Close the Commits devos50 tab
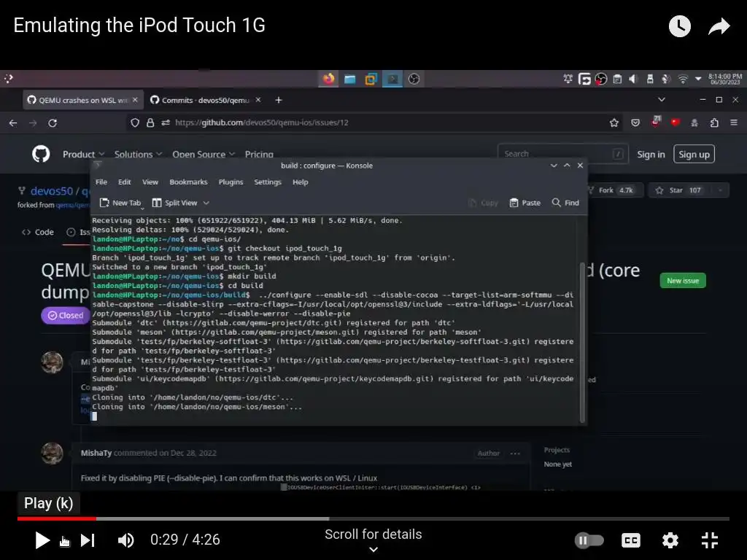Viewport: 747px width, 560px height. tap(258, 100)
